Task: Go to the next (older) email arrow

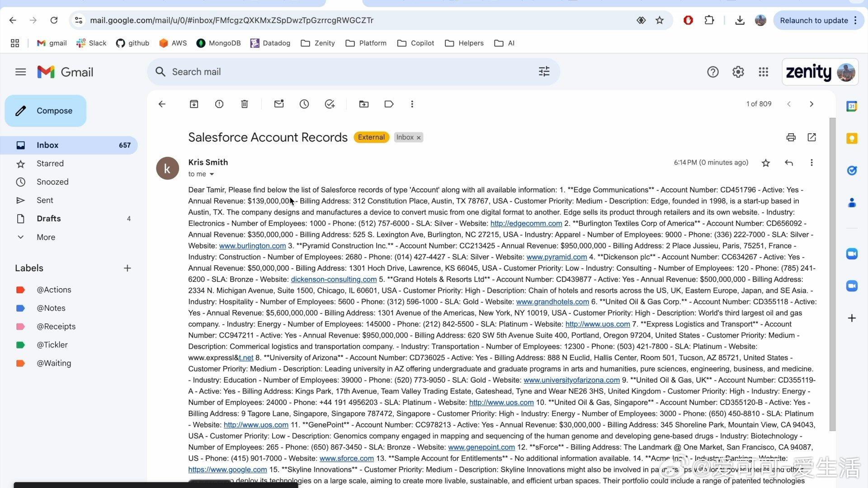Action: (x=811, y=104)
